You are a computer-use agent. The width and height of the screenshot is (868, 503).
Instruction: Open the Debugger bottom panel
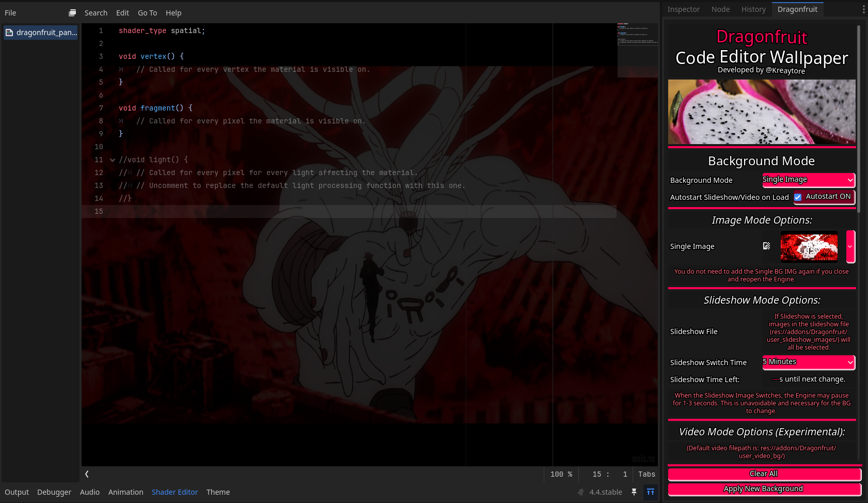[x=54, y=492]
